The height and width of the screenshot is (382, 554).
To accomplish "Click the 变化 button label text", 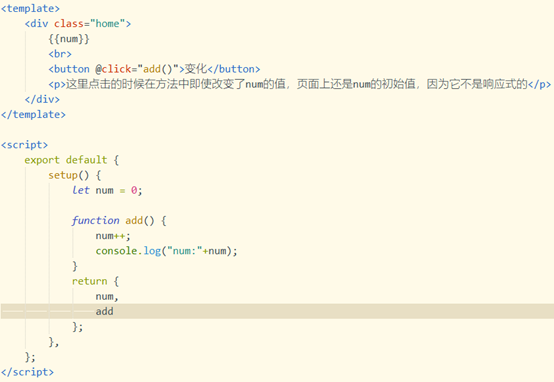I will click(196, 69).
